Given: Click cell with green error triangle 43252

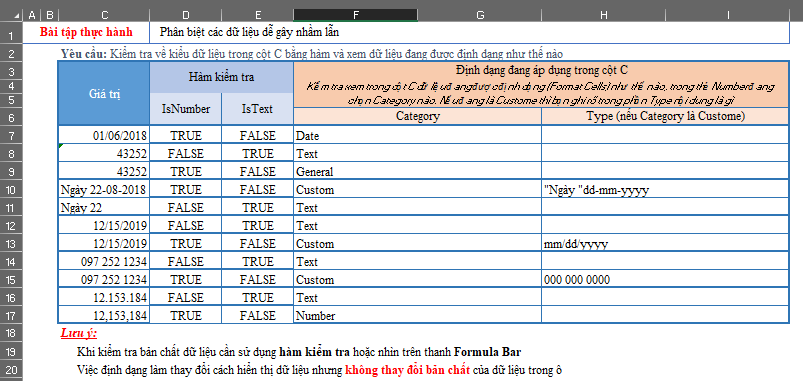Looking at the screenshot, I should coord(104,154).
